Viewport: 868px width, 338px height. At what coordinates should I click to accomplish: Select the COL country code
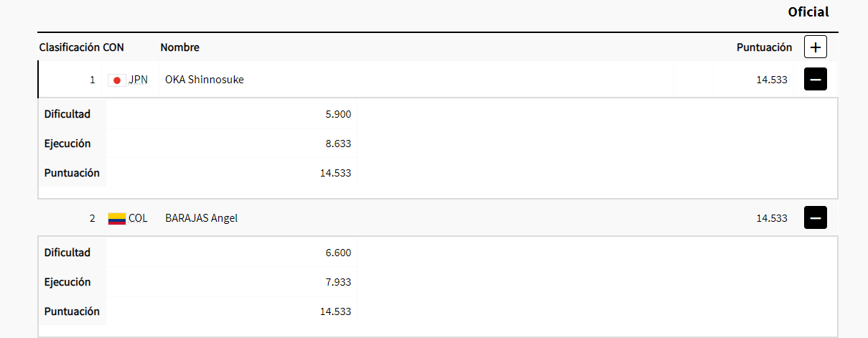coord(139,218)
